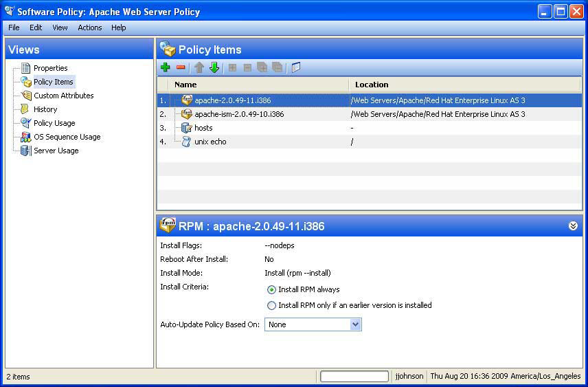The height and width of the screenshot is (387, 588).
Task: Click the Policy Items view icon
Action: [x=26, y=81]
